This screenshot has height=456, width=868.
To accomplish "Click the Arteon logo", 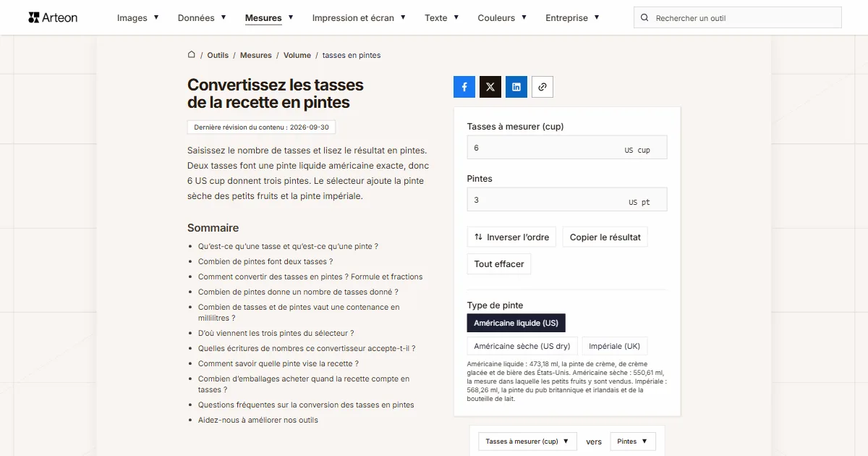I will click(x=53, y=17).
